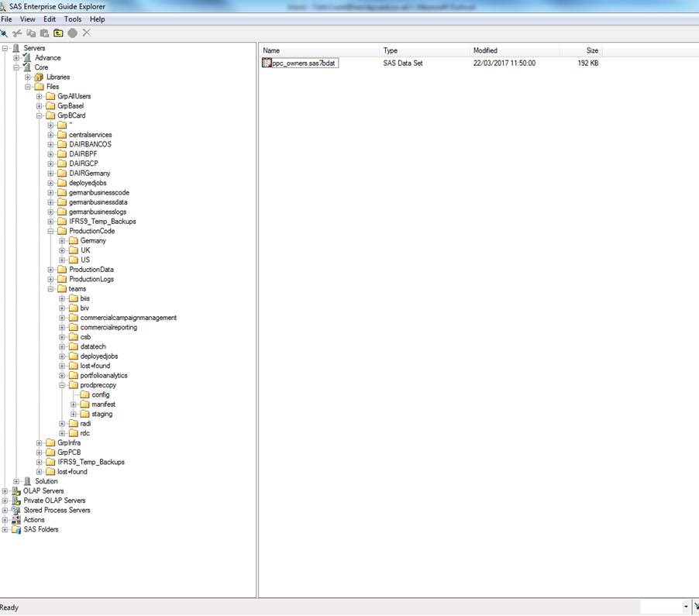Image resolution: width=699 pixels, height=616 pixels.
Task: Click the Delete (X) toolbar icon
Action: tap(85, 33)
